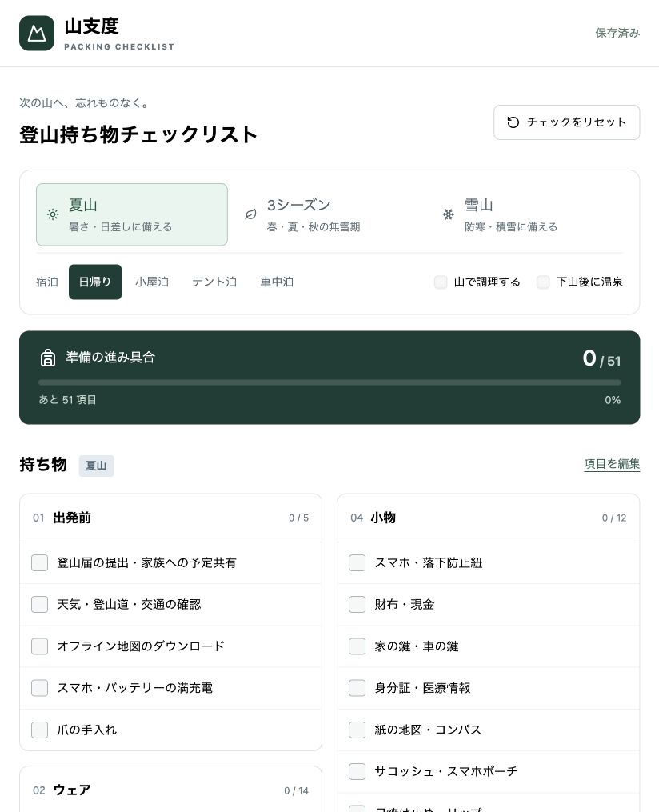Check 身分証・医療情報 item
659x812 pixels.
(357, 688)
